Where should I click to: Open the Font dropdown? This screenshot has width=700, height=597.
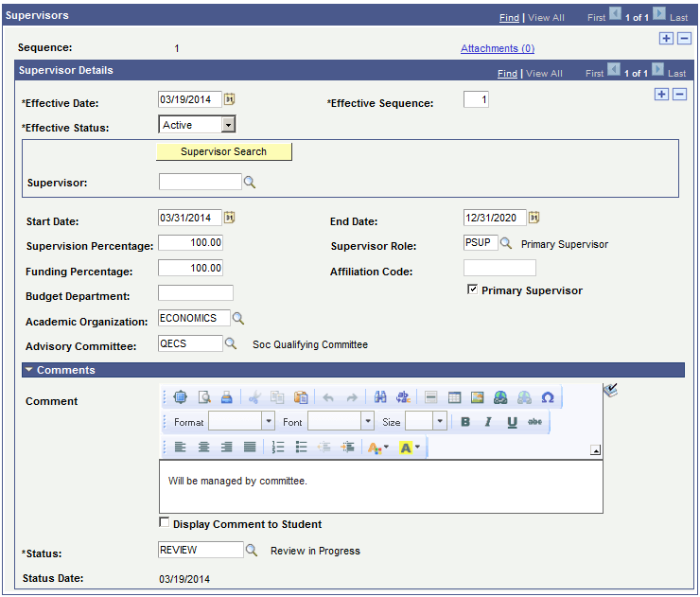[367, 421]
